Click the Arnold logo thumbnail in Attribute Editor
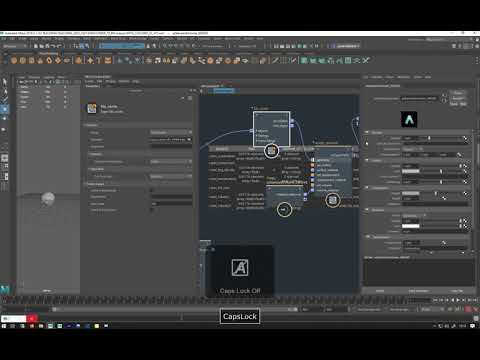The width and height of the screenshot is (480, 360). point(409,119)
